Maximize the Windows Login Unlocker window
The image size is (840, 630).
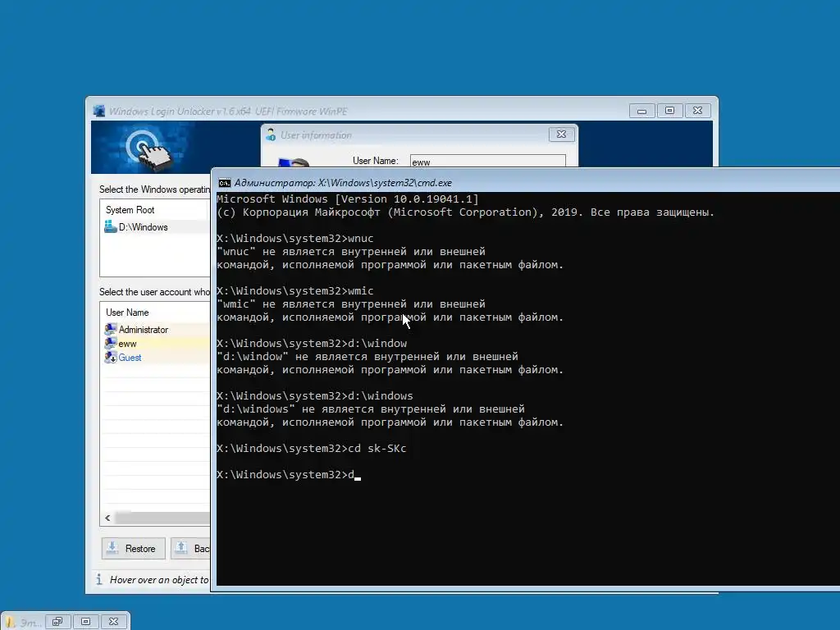click(x=669, y=111)
